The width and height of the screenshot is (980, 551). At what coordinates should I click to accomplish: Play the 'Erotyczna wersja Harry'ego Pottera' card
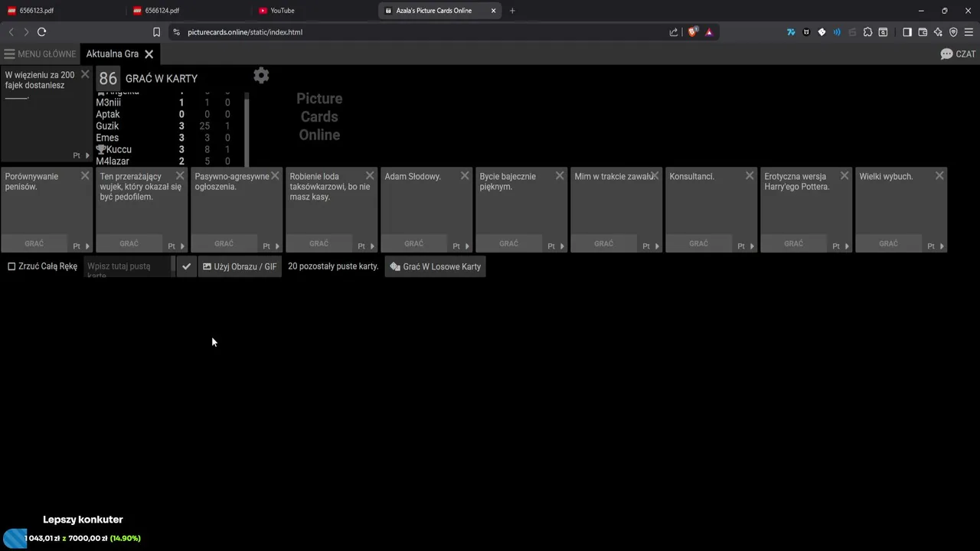tap(793, 243)
